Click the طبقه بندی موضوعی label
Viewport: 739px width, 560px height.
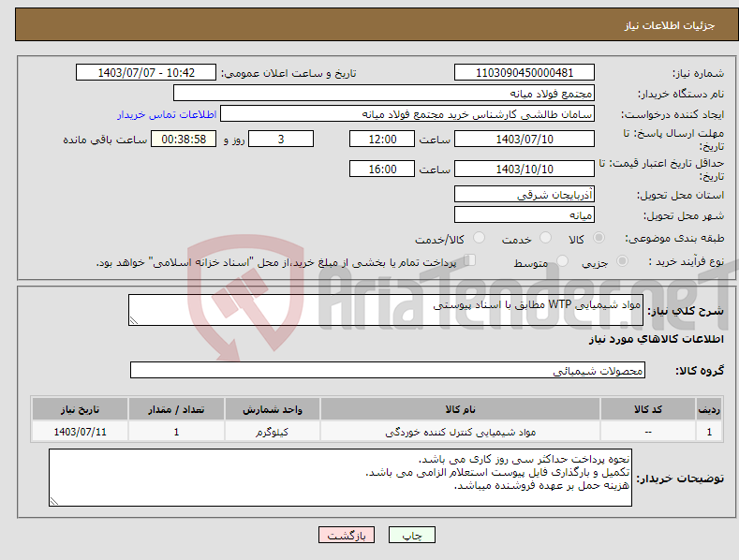tap(674, 239)
